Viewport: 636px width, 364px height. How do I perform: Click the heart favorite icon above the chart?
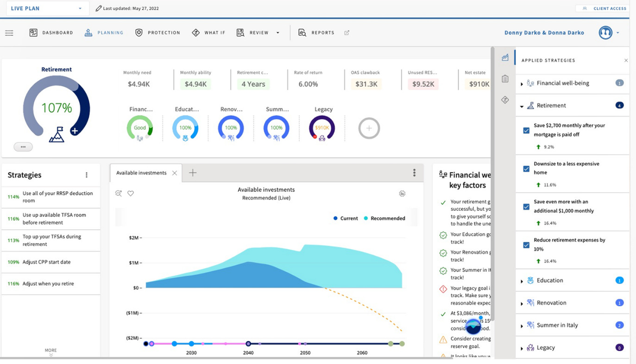(130, 193)
